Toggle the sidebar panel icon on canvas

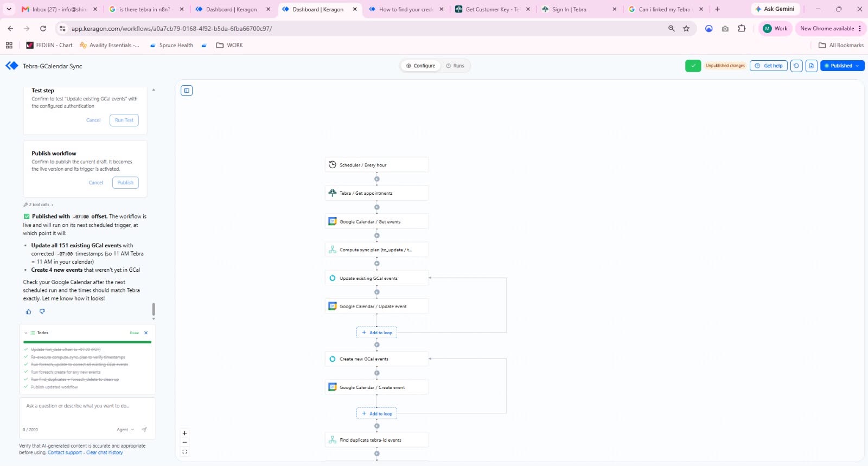187,91
